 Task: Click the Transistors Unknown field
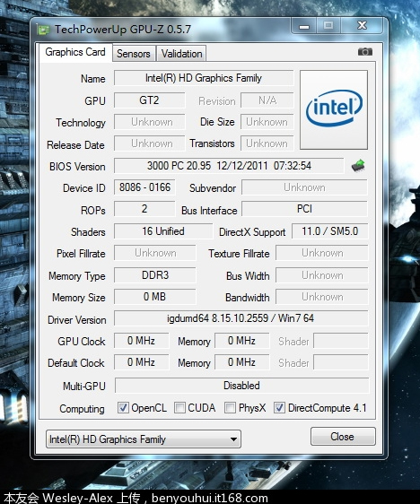tap(267, 143)
